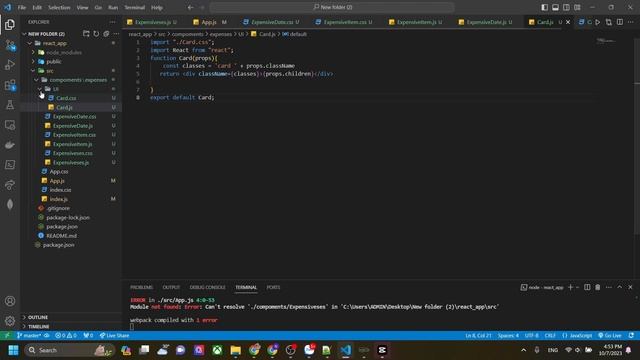The height and width of the screenshot is (360, 640).
Task: Expand the Timeline section
Action: click(x=39, y=327)
